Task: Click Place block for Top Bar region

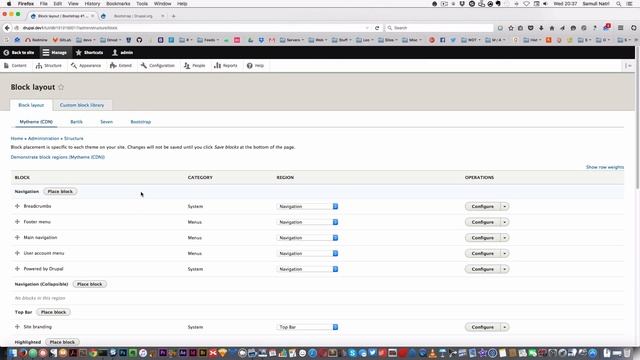Action: point(53,312)
